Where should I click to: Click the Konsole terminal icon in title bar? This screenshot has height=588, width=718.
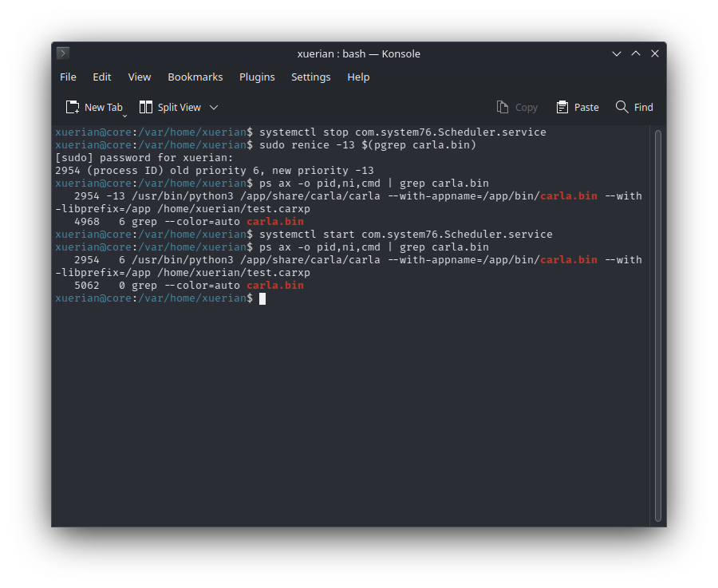tap(63, 53)
